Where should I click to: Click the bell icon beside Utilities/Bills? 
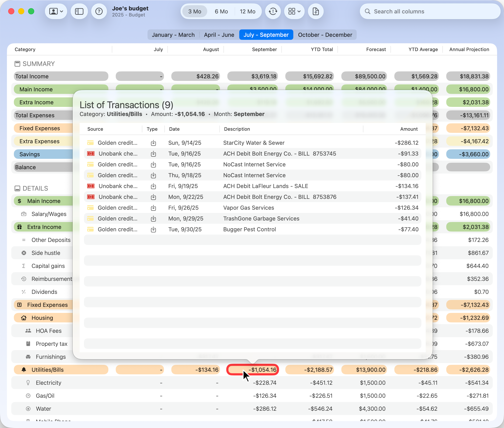pyautogui.click(x=23, y=370)
